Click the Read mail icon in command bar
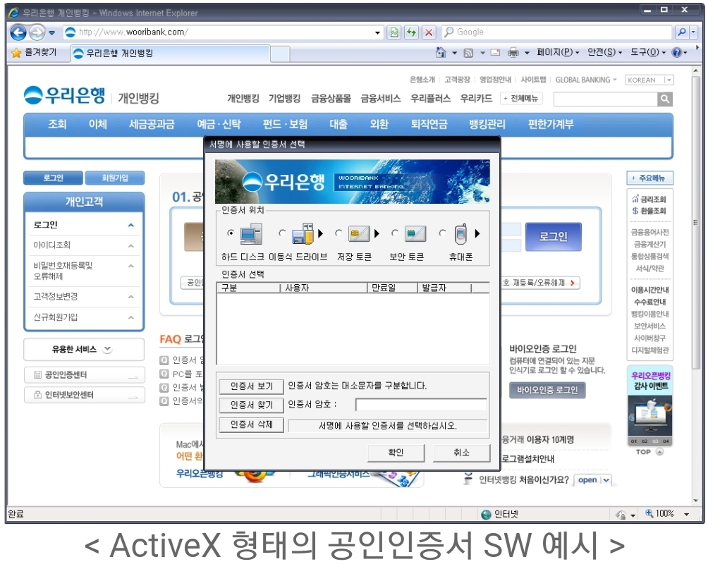Viewport: 708px width, 588px height. coord(495,52)
